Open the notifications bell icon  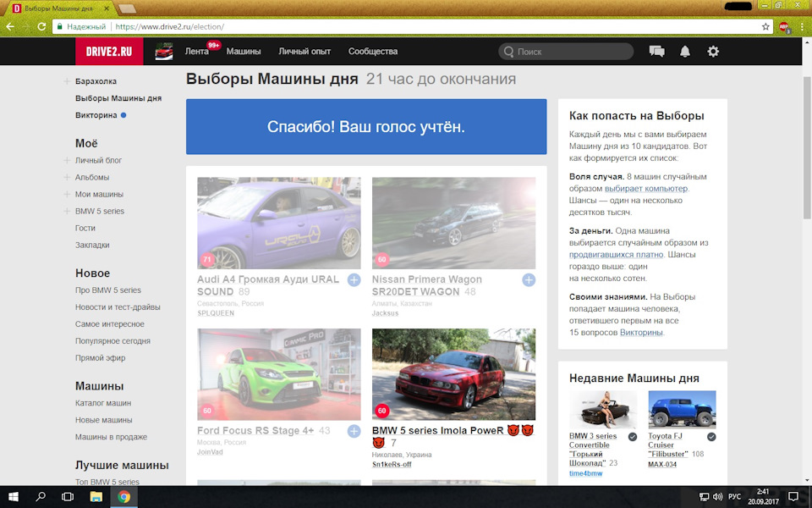click(684, 52)
